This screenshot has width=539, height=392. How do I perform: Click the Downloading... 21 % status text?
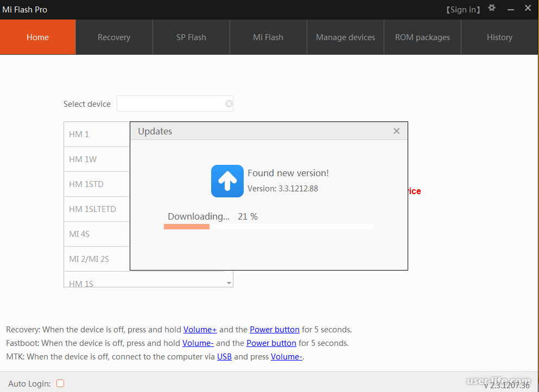(x=212, y=216)
